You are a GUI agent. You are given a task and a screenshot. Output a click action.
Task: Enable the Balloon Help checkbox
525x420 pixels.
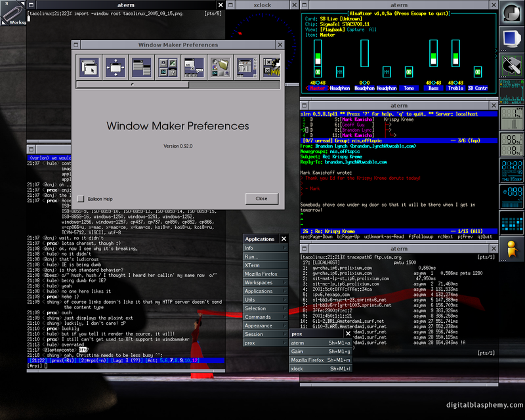(81, 199)
